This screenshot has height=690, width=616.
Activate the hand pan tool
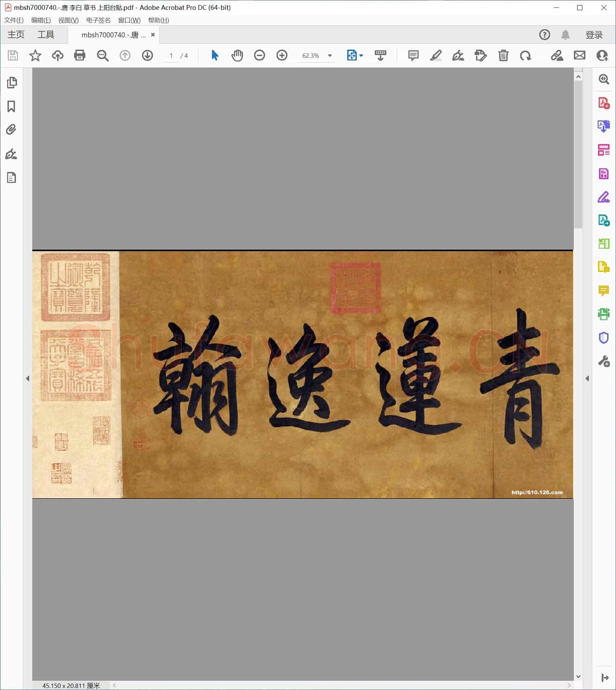pyautogui.click(x=237, y=55)
